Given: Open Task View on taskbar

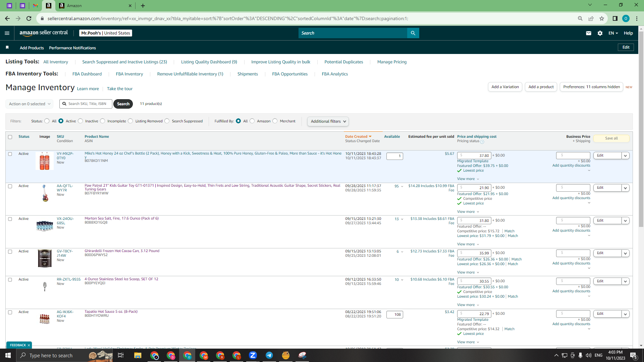Looking at the screenshot, I should [121, 355].
